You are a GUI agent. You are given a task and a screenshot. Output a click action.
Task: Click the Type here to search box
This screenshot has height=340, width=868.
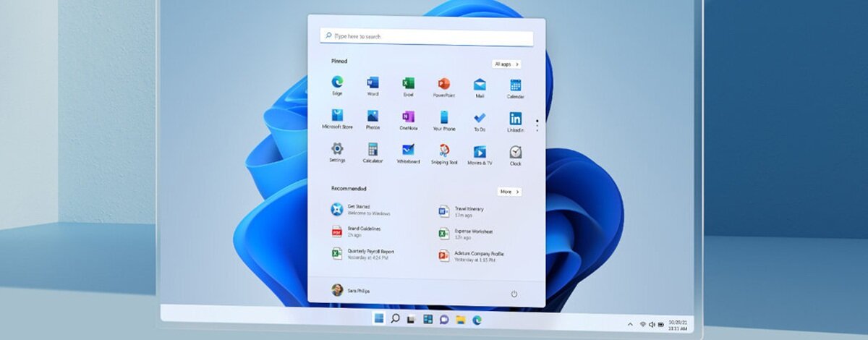pyautogui.click(x=427, y=36)
